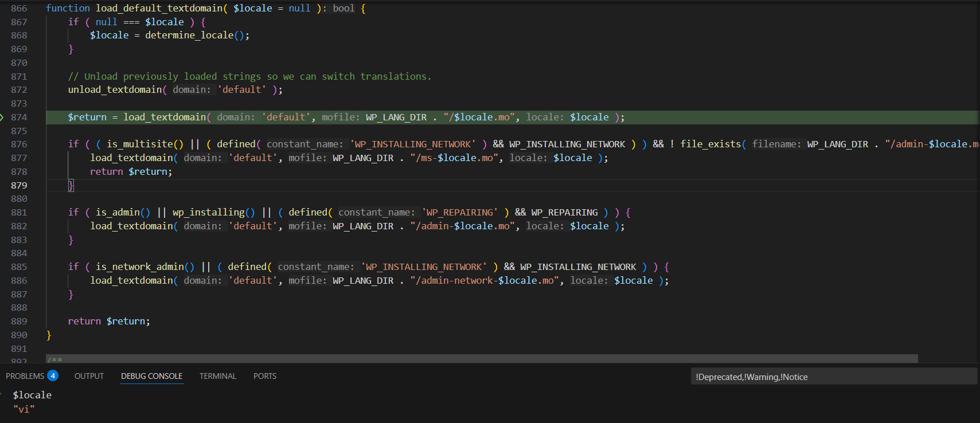Screen dimensions: 980x423
Task: Click the "$locale" entry in debug console
Action: (x=32, y=395)
